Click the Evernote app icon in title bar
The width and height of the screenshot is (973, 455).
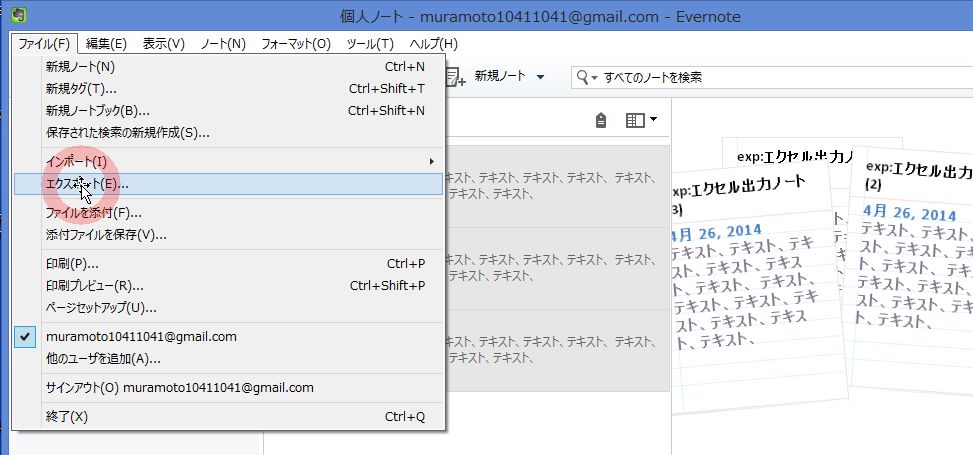19,16
